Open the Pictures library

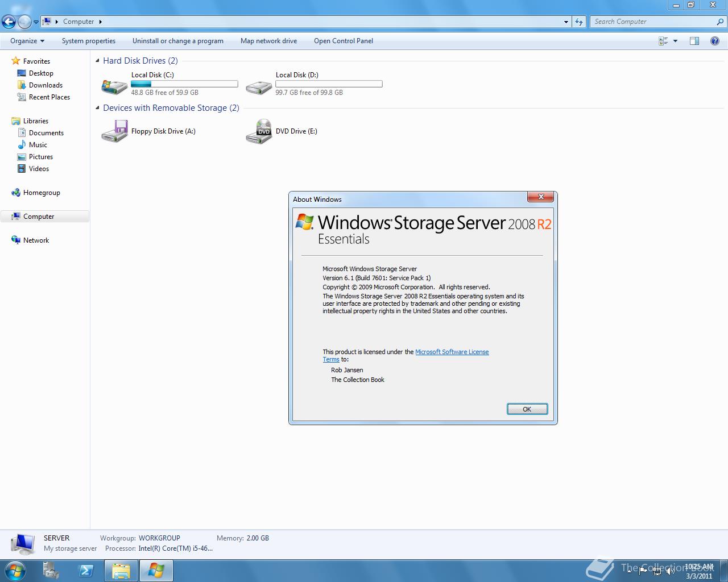click(41, 157)
